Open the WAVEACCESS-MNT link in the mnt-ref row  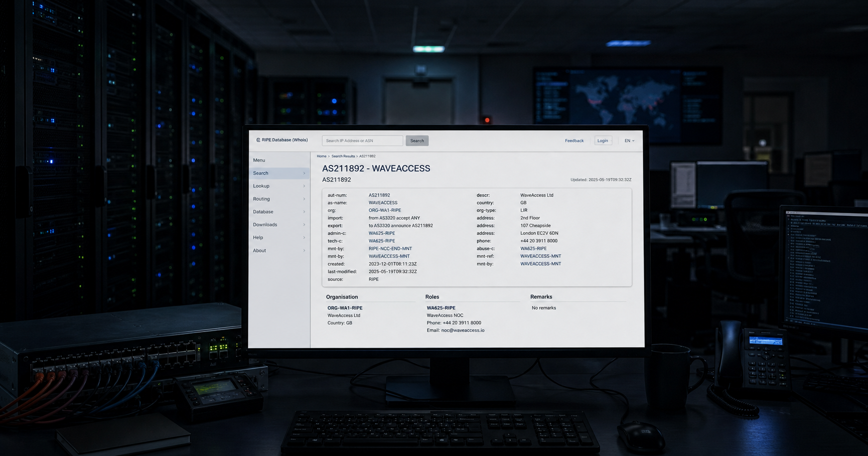point(541,256)
